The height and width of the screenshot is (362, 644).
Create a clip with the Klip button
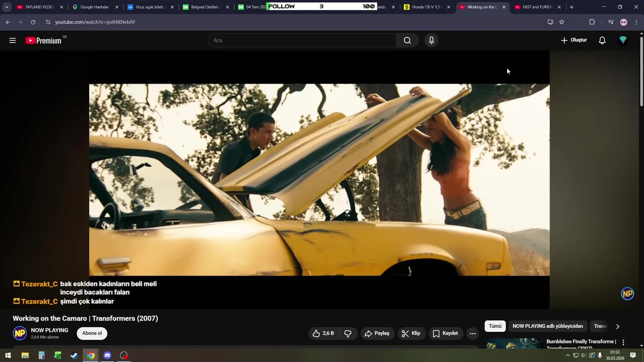411,333
